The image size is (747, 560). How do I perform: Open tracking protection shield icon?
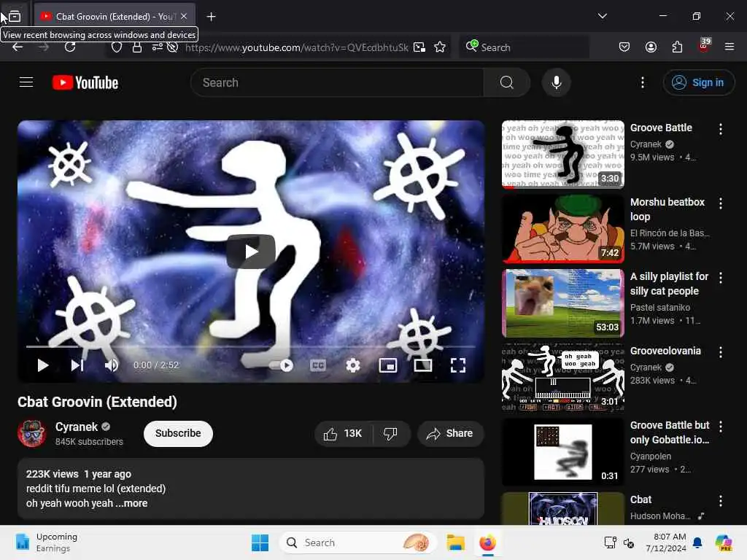117,47
